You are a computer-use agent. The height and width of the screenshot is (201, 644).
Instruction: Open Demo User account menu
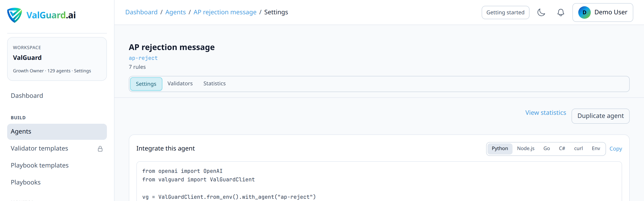pyautogui.click(x=602, y=13)
